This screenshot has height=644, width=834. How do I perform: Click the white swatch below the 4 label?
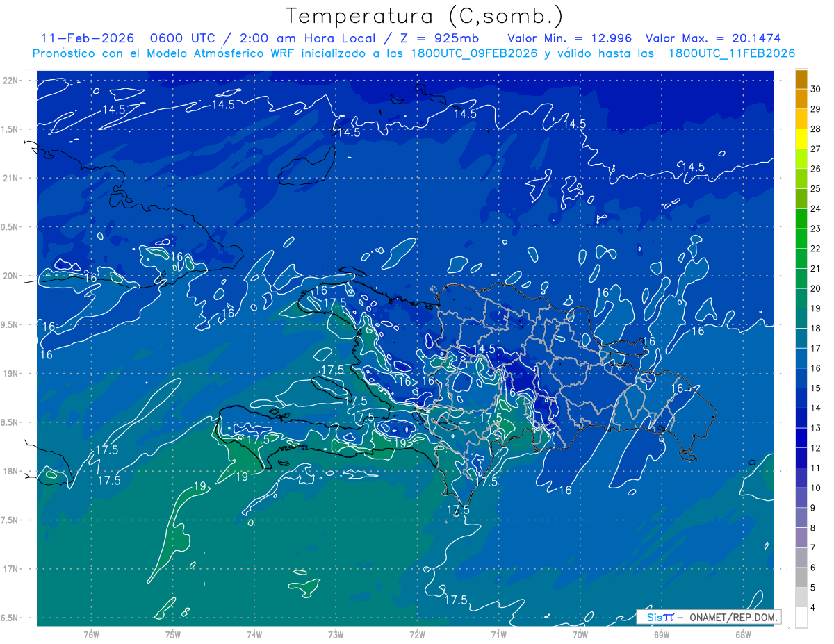(801, 618)
